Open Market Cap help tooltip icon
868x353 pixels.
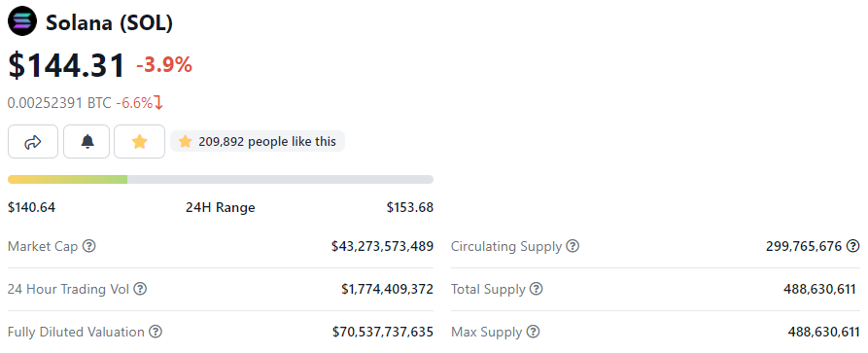click(x=89, y=246)
